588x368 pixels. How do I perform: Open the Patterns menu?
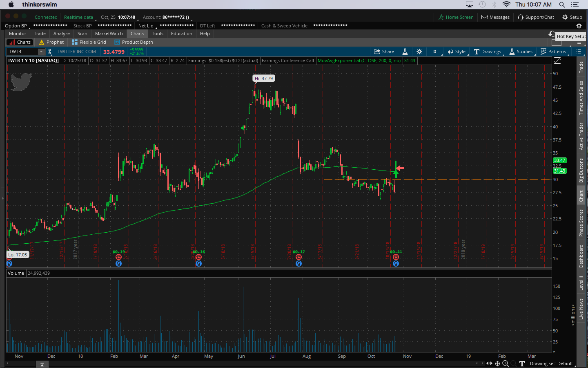[x=553, y=52]
